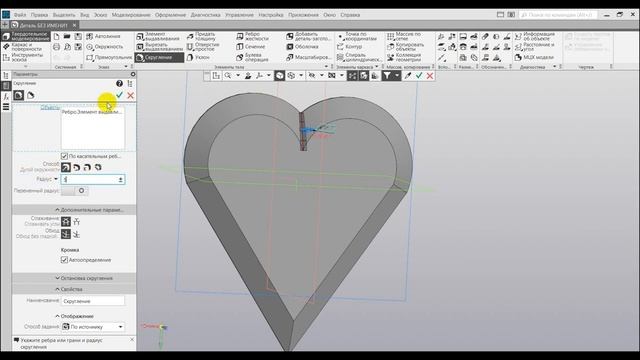
Task: Select the Автолиния sketch tool
Action: (x=104, y=36)
